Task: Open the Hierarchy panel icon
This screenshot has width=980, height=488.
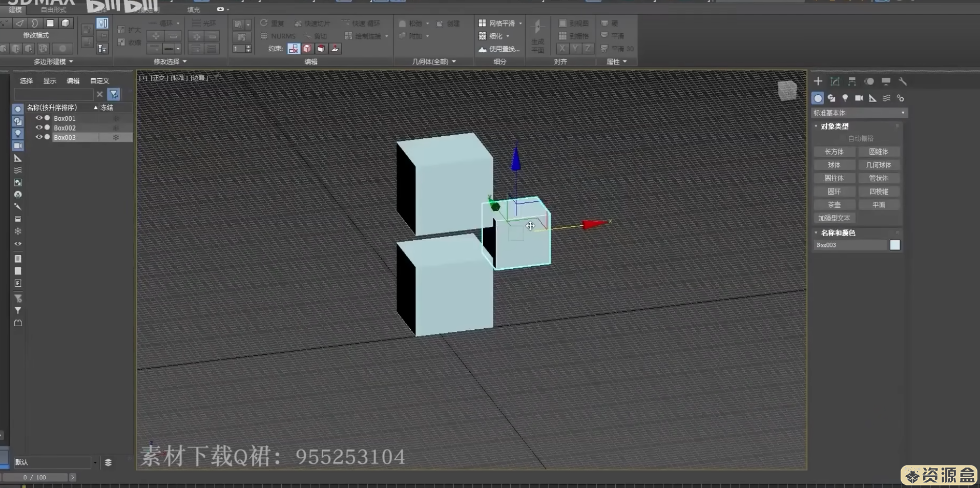Action: tap(852, 81)
